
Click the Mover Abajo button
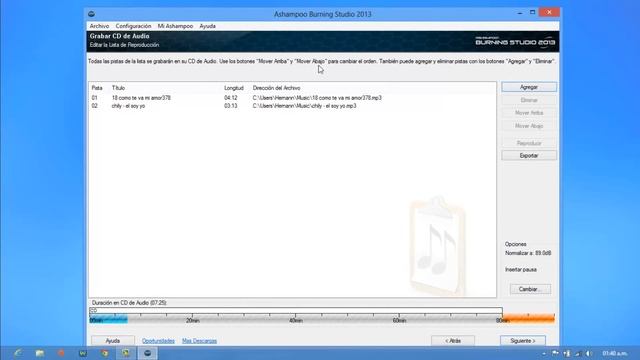point(529,126)
